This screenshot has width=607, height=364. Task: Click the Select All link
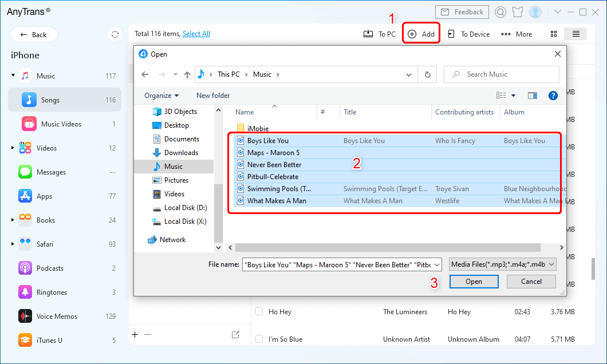click(196, 34)
